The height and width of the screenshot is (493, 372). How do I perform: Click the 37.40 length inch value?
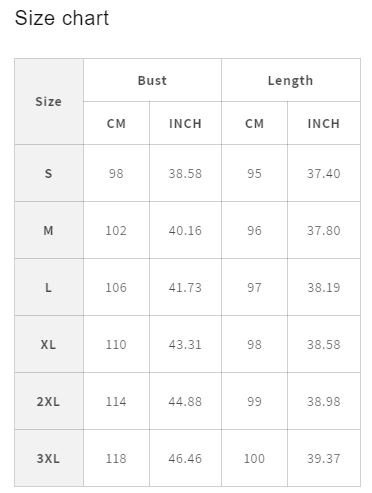coord(324,173)
